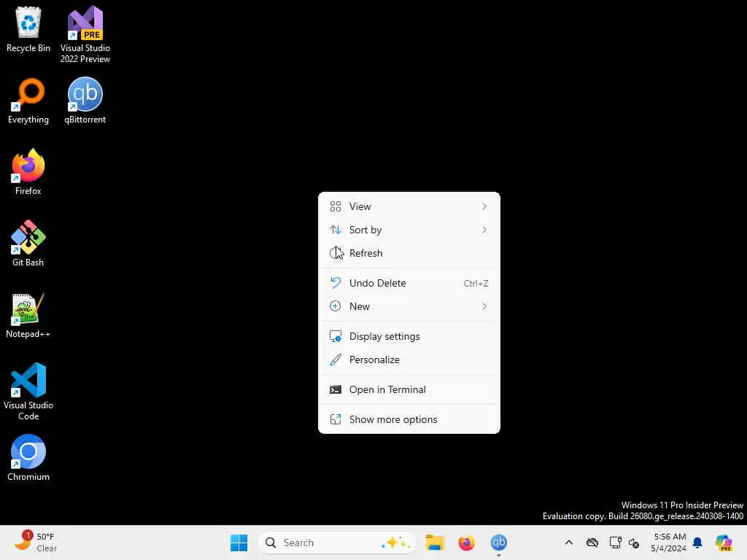Click the Undo arrow icon
Image resolution: width=747 pixels, height=560 pixels.
click(336, 283)
